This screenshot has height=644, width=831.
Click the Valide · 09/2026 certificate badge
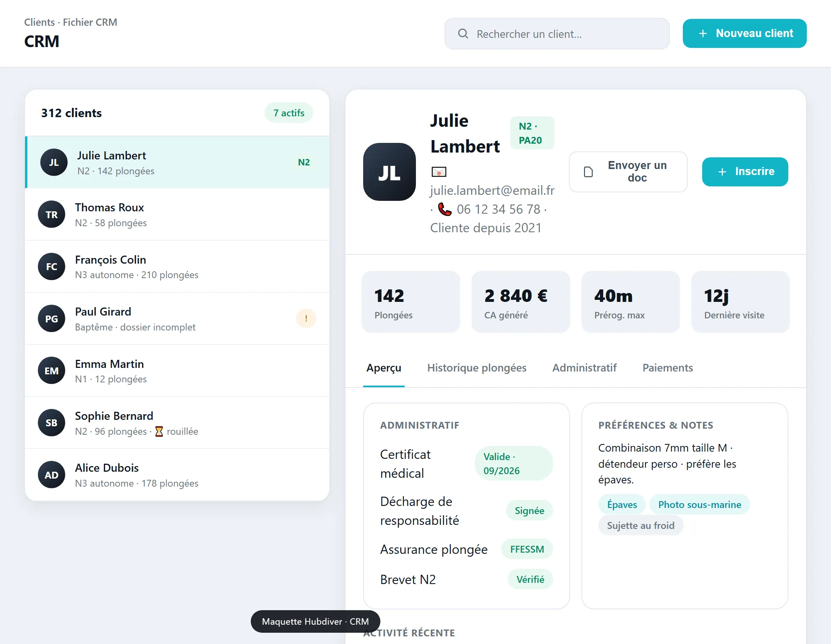pyautogui.click(x=514, y=464)
